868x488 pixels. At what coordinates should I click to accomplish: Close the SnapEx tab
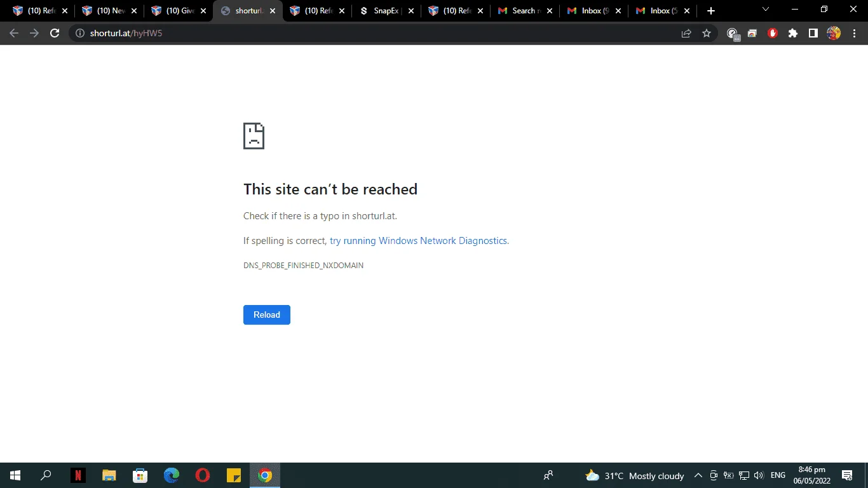pos(410,11)
